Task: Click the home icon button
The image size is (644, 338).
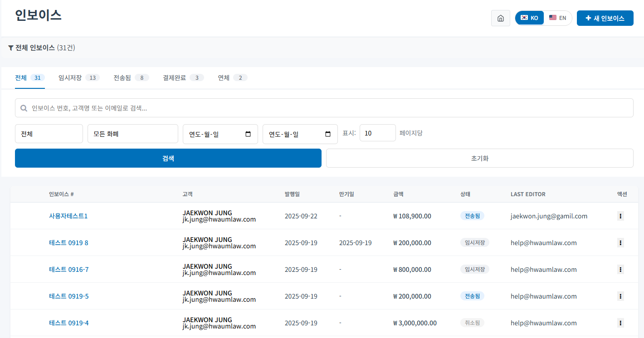Action: click(x=500, y=18)
